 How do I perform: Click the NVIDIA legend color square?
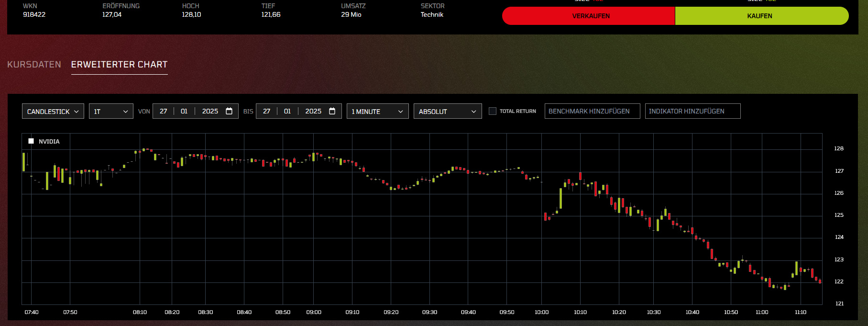[x=31, y=141]
